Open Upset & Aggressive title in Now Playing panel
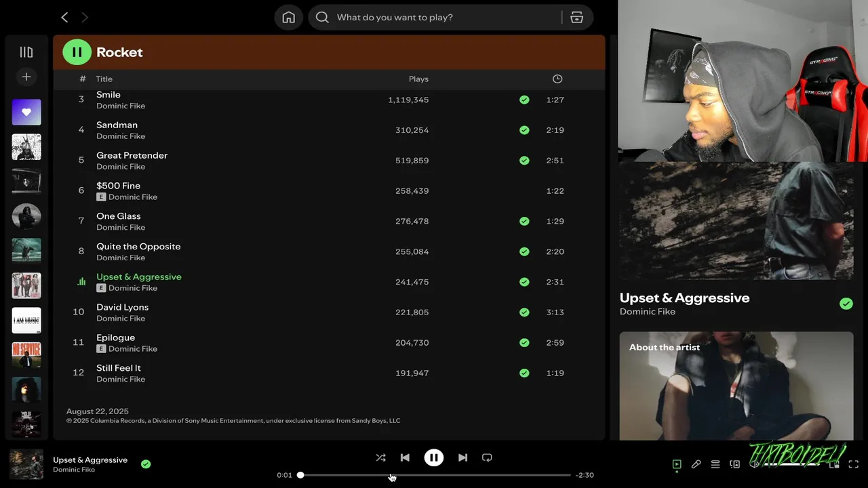Screen dimensions: 868x488 [x=684, y=298]
